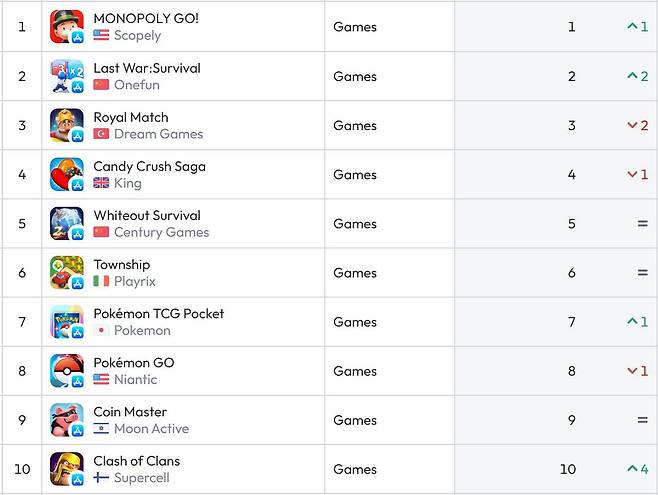Viewport: 658px width, 495px height.
Task: Click the Niantic publisher name
Action: (135, 380)
